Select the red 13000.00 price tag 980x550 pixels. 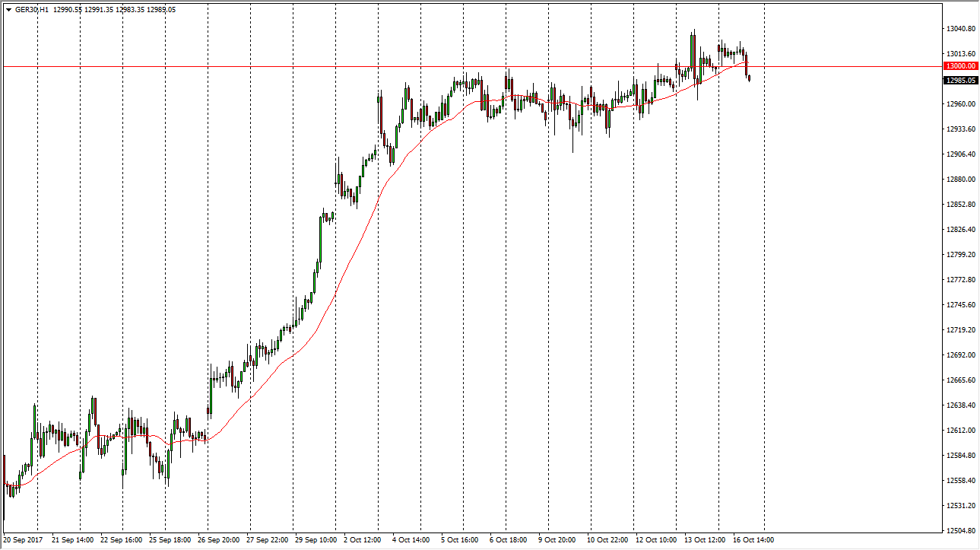coord(960,66)
